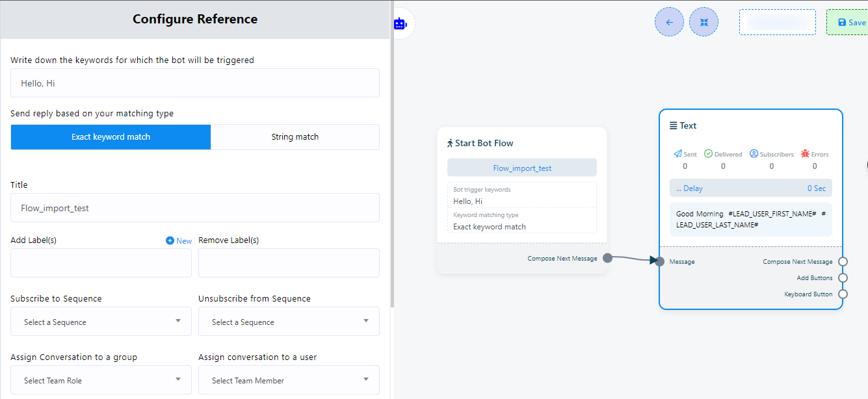Click the Subscribers user icon
868x399 pixels.
click(754, 154)
